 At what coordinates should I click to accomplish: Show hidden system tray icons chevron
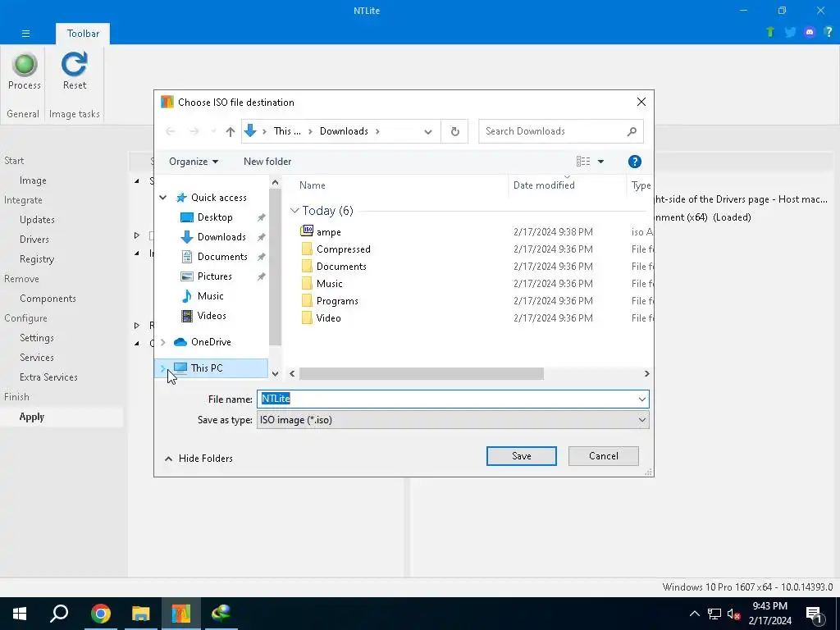(694, 614)
